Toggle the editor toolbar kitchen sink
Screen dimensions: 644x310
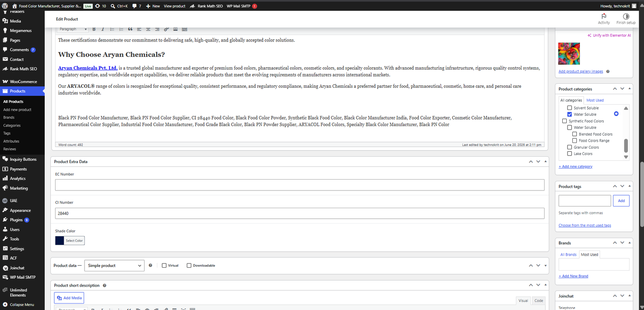pyautogui.click(x=184, y=29)
